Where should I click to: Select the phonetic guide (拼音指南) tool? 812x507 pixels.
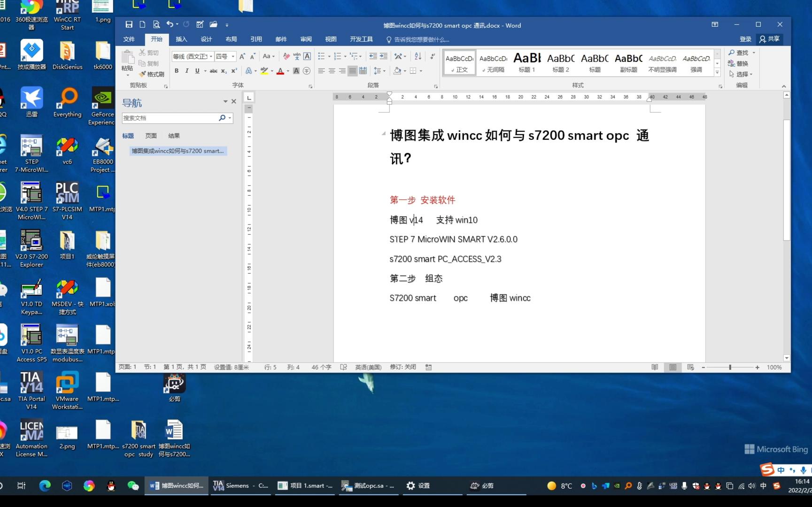point(296,56)
